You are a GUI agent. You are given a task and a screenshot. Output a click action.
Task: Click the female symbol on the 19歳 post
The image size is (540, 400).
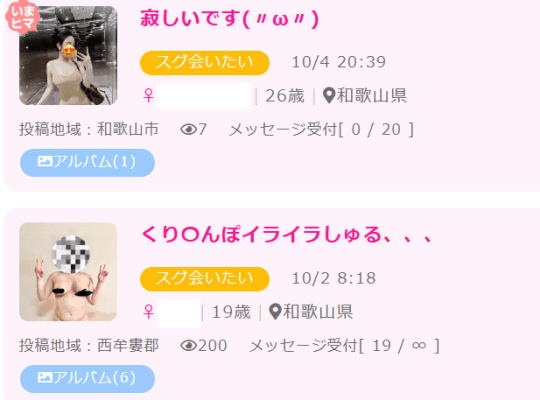(x=148, y=312)
